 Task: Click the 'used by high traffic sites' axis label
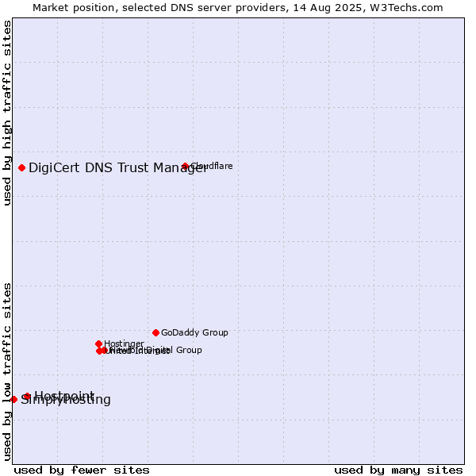coord(7,113)
